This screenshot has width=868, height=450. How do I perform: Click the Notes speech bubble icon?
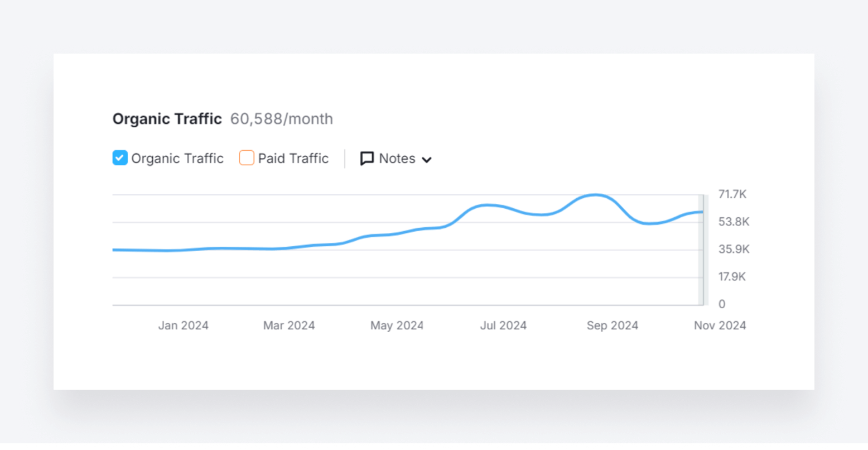[x=367, y=159]
